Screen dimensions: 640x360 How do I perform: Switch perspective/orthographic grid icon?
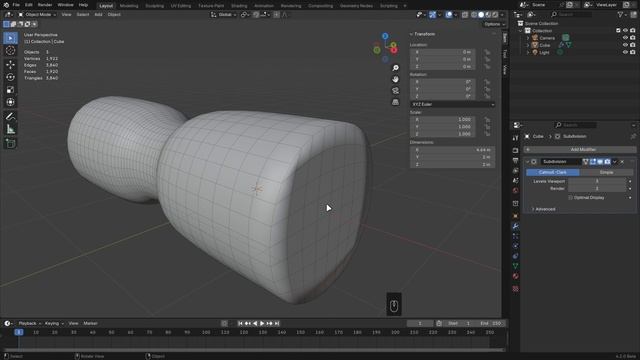395,102
